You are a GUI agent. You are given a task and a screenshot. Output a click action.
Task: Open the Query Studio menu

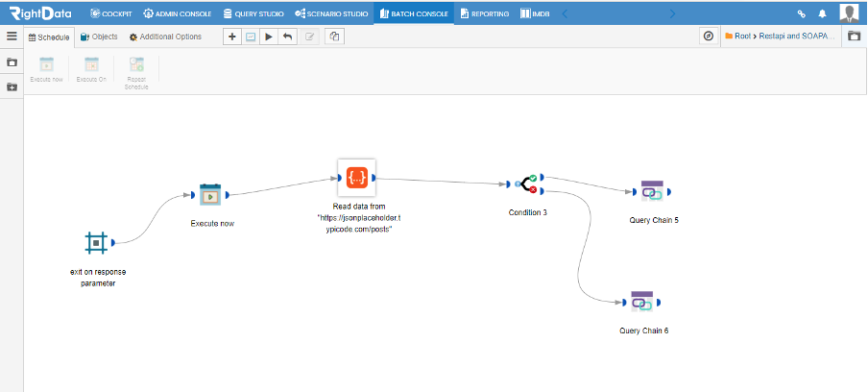point(253,13)
